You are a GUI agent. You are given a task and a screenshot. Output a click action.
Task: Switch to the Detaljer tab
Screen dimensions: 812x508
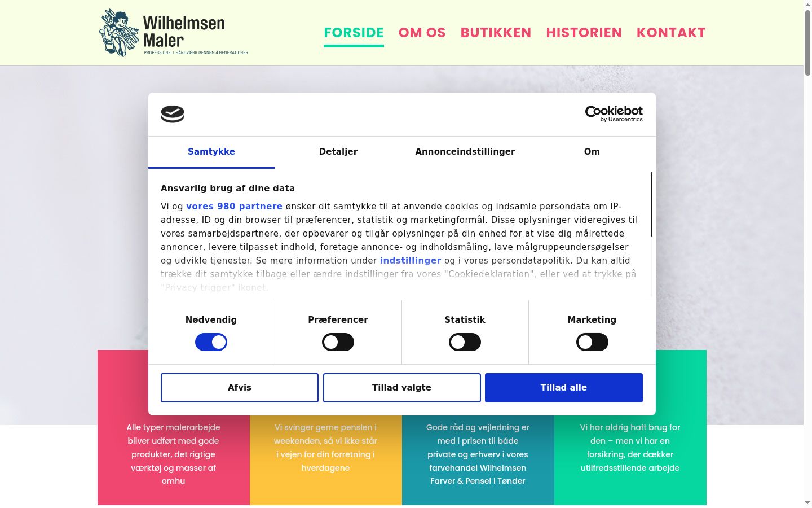pos(338,152)
